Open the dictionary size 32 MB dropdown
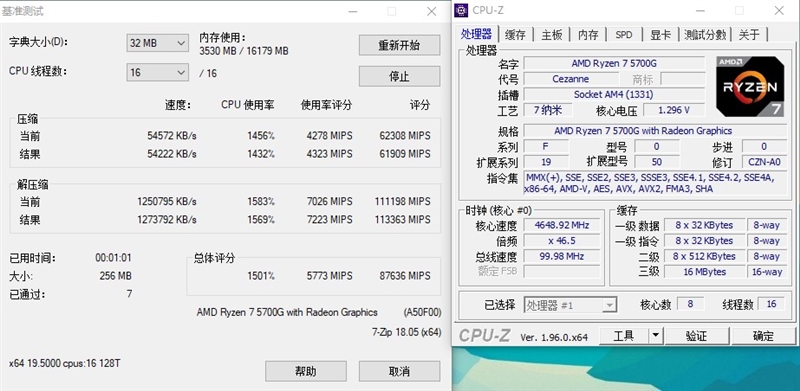The height and width of the screenshot is (391, 800). [158, 43]
